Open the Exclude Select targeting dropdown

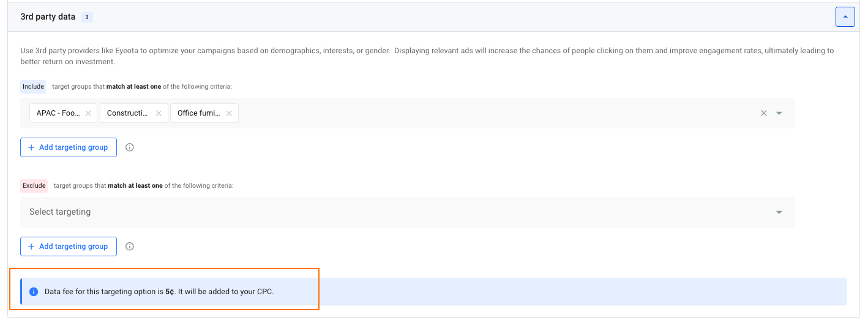pos(779,212)
